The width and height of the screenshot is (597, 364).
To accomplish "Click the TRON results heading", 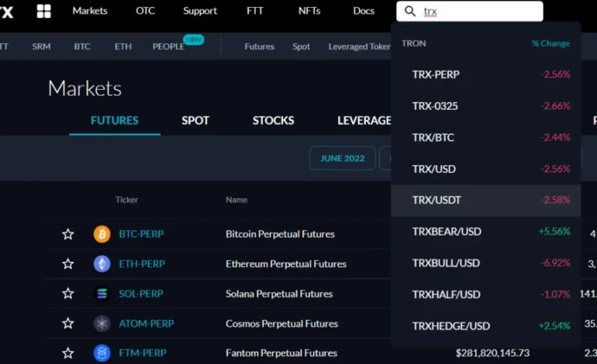I will [x=413, y=43].
